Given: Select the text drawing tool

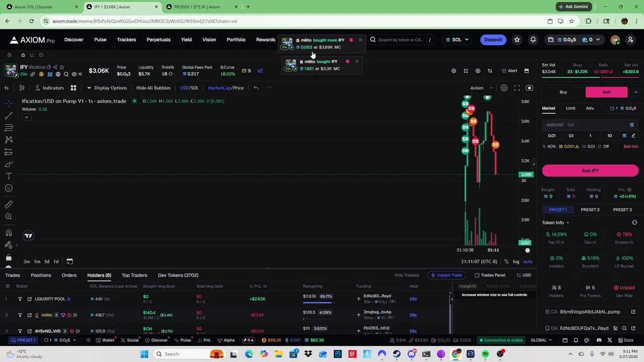Looking at the screenshot, I should [x=9, y=176].
